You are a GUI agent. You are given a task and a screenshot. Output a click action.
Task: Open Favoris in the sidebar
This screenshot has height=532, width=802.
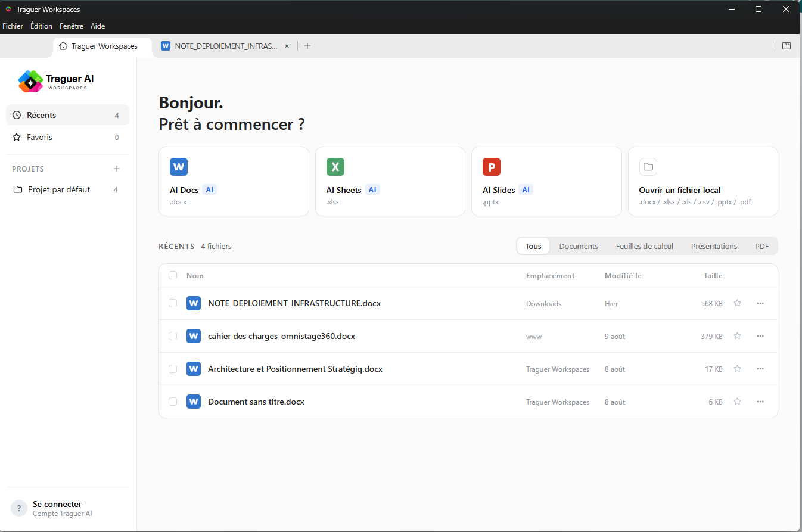[67, 137]
